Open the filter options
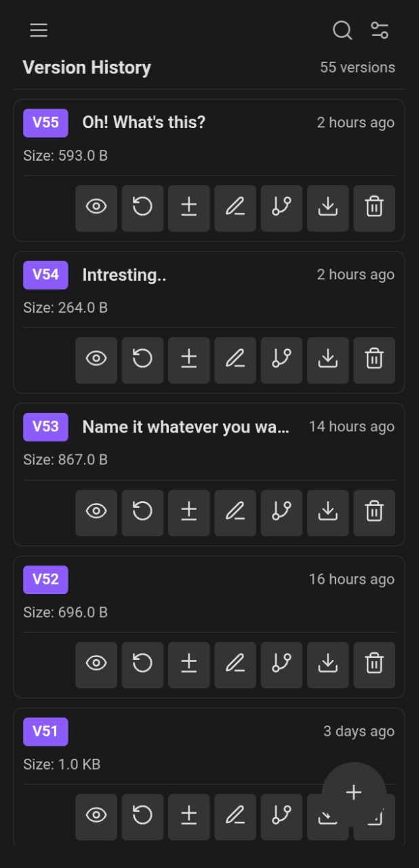This screenshot has height=868, width=419. [380, 31]
